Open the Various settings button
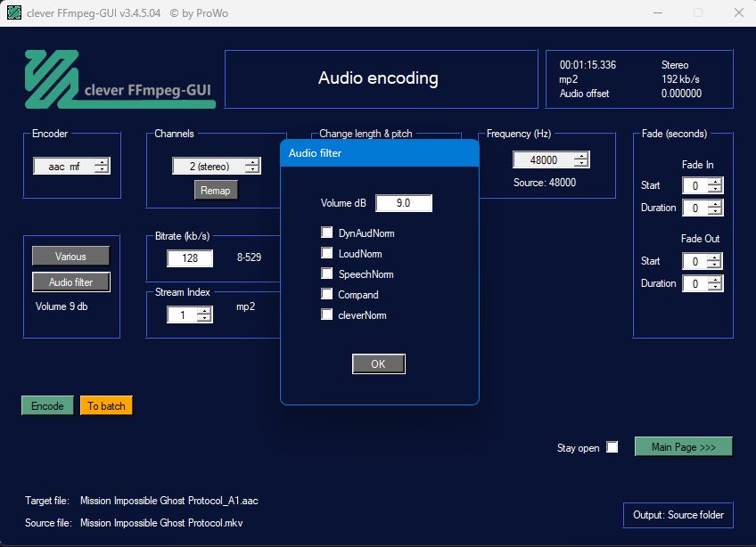The width and height of the screenshot is (756, 547). coord(70,257)
